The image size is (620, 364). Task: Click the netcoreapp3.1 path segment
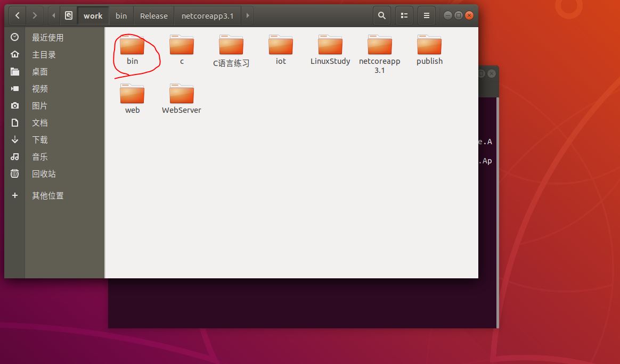pos(208,15)
